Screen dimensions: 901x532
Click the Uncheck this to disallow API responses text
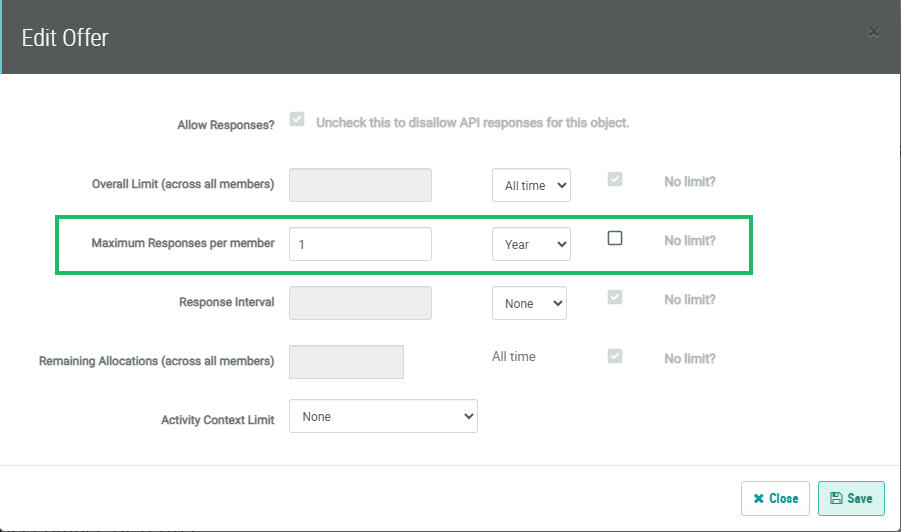(472, 123)
